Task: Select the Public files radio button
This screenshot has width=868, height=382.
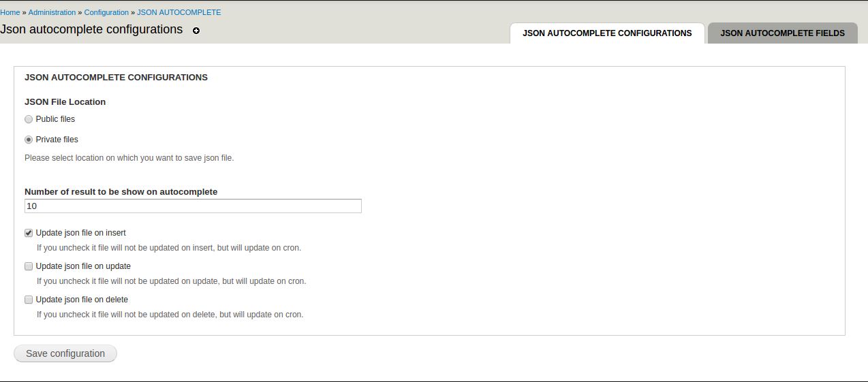Action: [x=29, y=119]
